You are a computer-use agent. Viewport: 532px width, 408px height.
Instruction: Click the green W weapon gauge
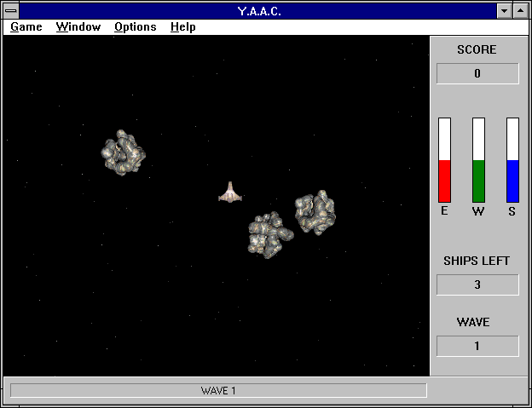pyautogui.click(x=478, y=160)
